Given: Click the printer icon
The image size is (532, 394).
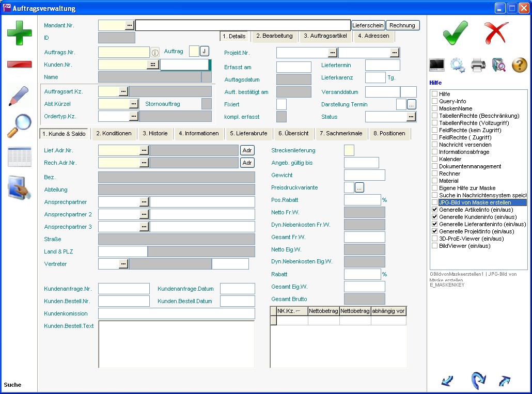Looking at the screenshot, I should 478,65.
